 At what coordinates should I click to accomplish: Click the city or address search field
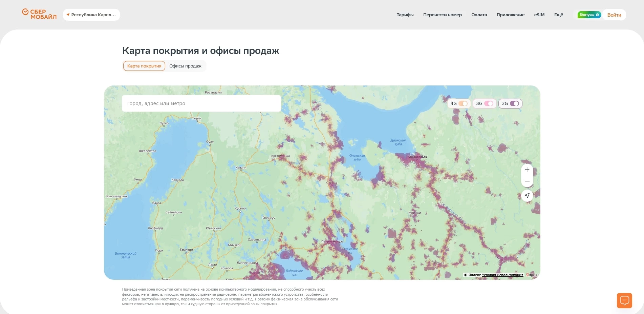[201, 103]
